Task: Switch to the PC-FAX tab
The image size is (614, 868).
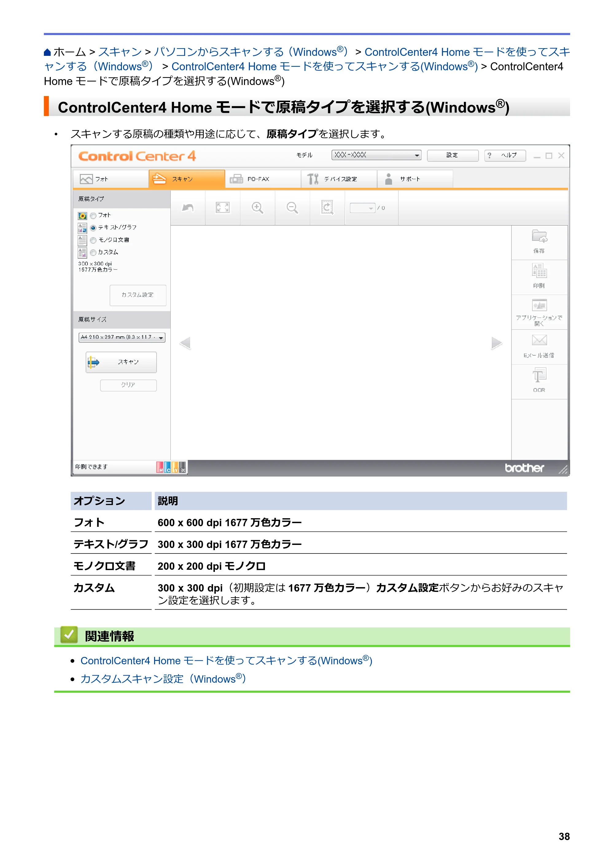Action: 263,179
